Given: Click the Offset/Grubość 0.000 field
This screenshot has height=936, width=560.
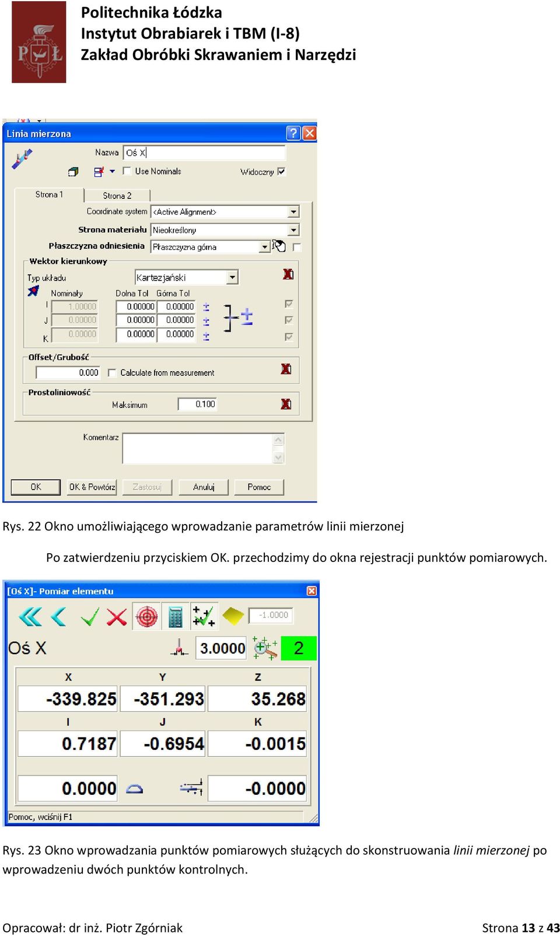Looking at the screenshot, I should pyautogui.click(x=68, y=372).
